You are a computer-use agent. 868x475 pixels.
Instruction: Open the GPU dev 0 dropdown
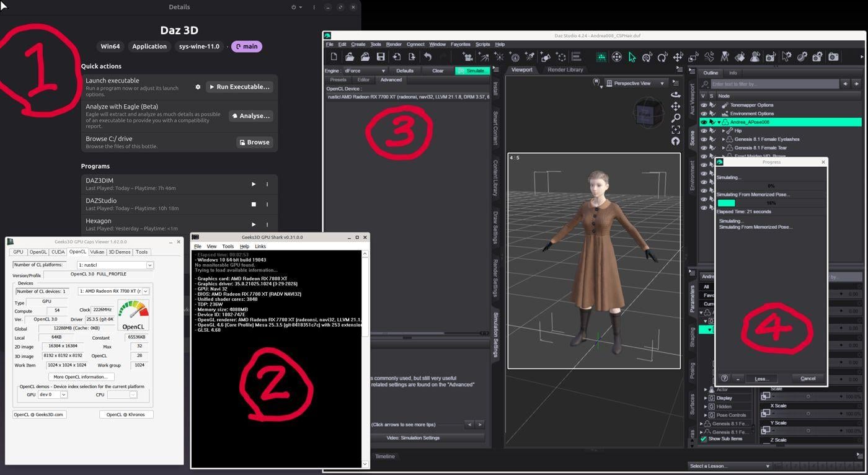(53, 394)
